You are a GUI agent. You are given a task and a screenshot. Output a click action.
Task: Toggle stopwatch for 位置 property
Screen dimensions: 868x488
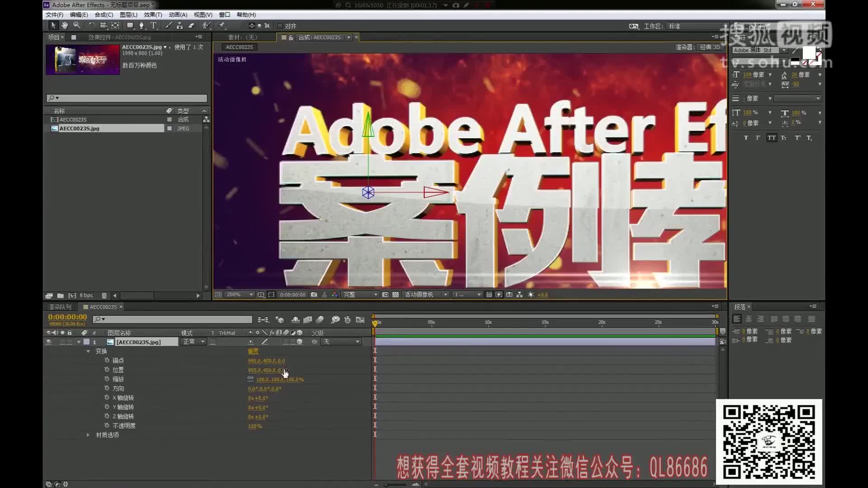pyautogui.click(x=107, y=370)
